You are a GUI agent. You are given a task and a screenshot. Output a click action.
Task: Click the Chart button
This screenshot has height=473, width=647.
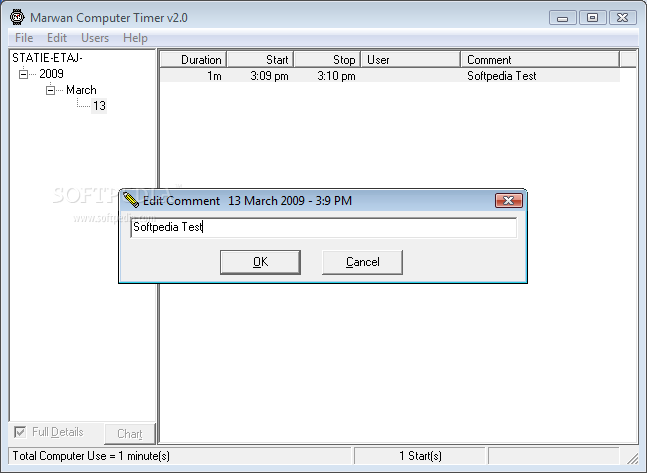click(x=130, y=433)
